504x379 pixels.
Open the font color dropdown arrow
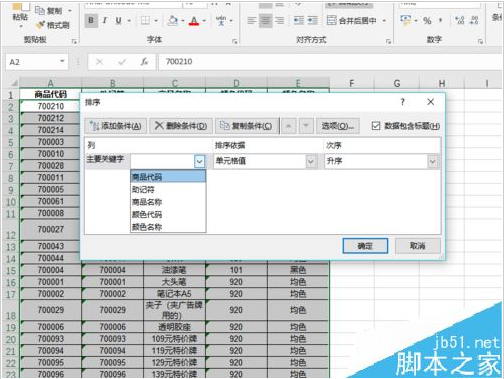(204, 21)
